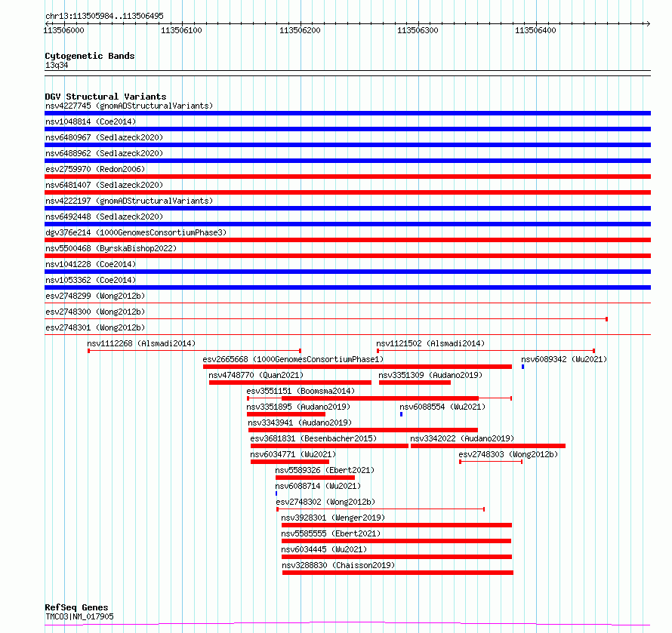Open variant nsv6480967 (Sedlazeck2020)
The width and height of the screenshot is (672, 633).
point(104,137)
